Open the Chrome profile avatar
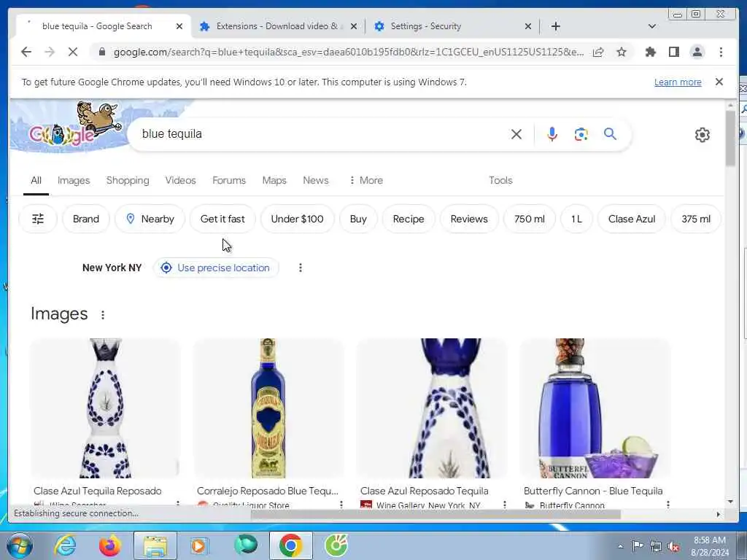747x560 pixels. click(697, 52)
